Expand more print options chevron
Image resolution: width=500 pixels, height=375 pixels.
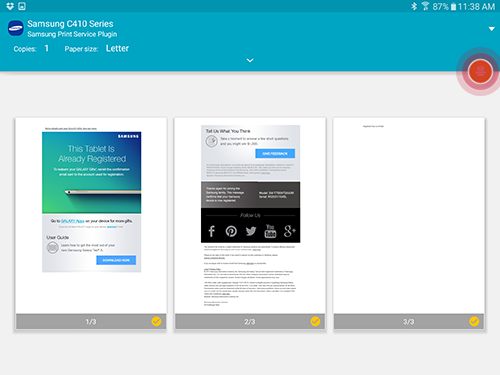[250, 60]
